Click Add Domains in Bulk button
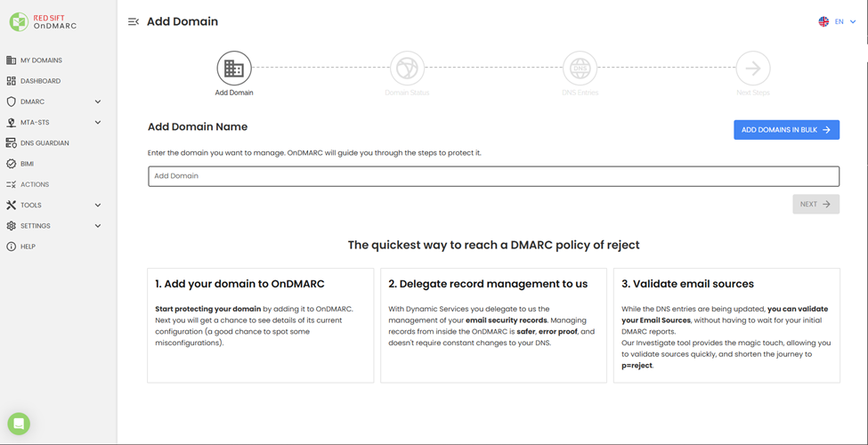868x445 pixels. point(787,130)
